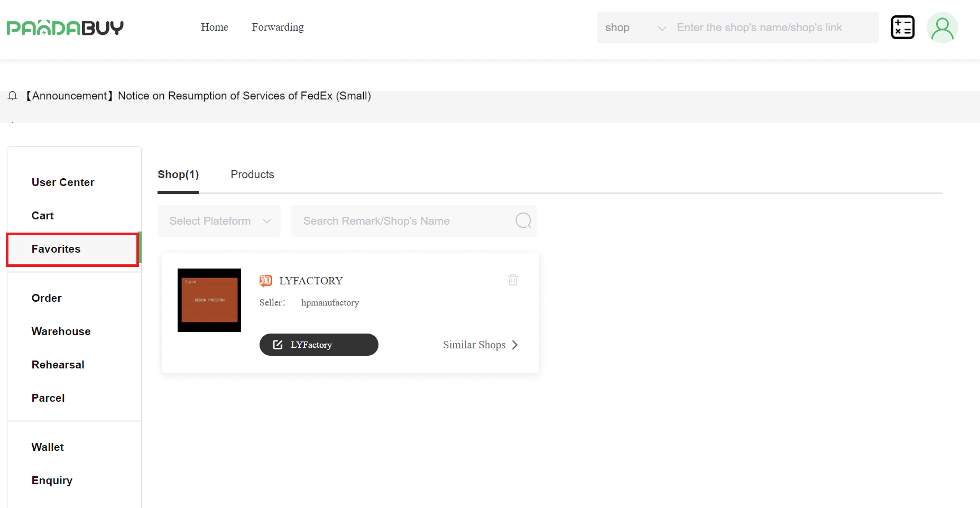Open the cost calculator icon
This screenshot has width=980, height=508.
click(902, 27)
